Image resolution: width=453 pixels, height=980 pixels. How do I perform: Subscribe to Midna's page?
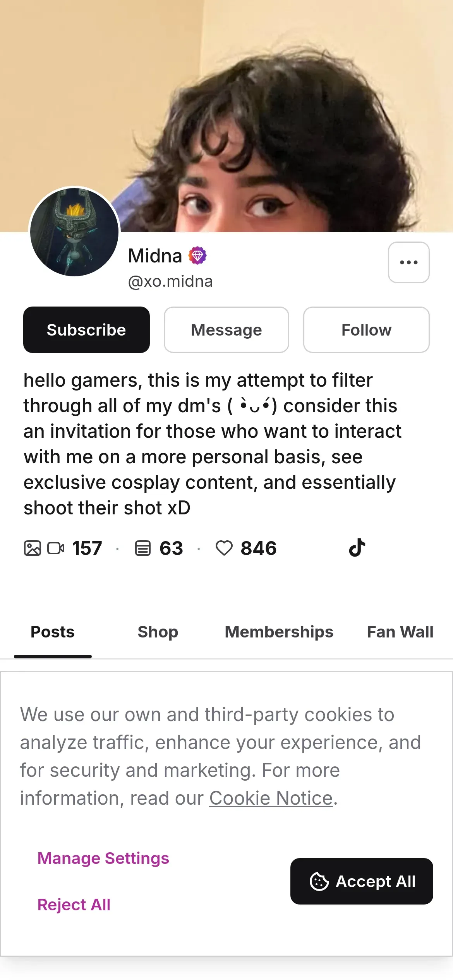(x=86, y=330)
